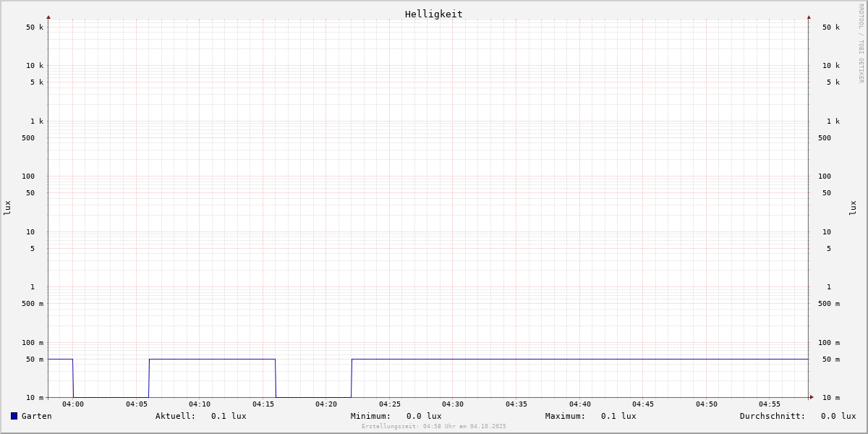The height and width of the screenshot is (434, 868).
Task: Click the 04:15 tick label on time axis
Action: click(263, 404)
